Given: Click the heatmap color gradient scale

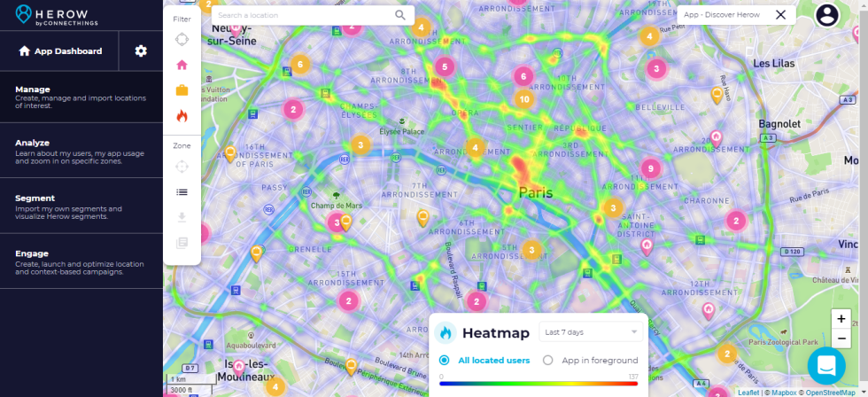Looking at the screenshot, I should pos(539,384).
